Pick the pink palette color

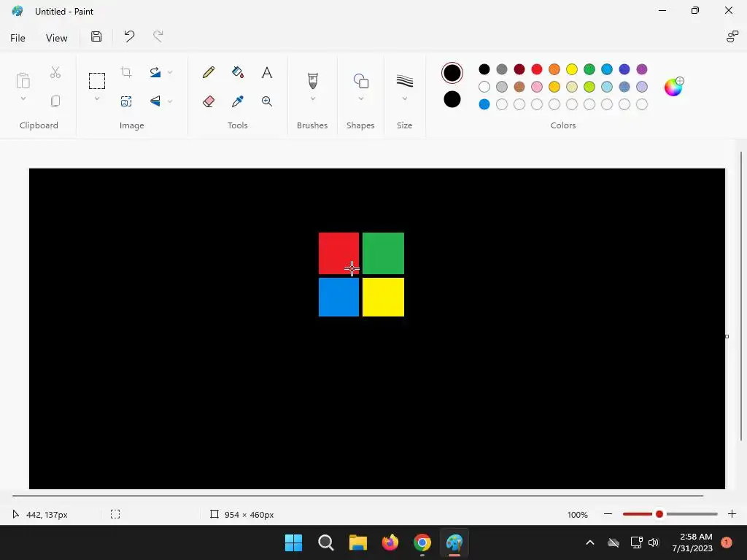click(x=537, y=87)
